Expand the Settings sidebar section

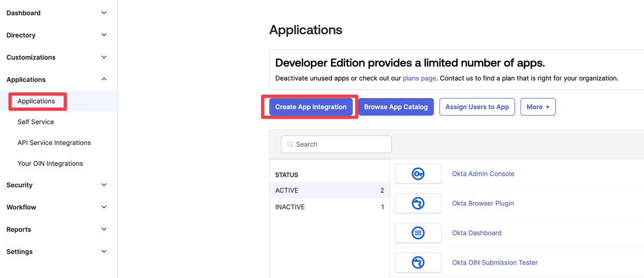104,251
